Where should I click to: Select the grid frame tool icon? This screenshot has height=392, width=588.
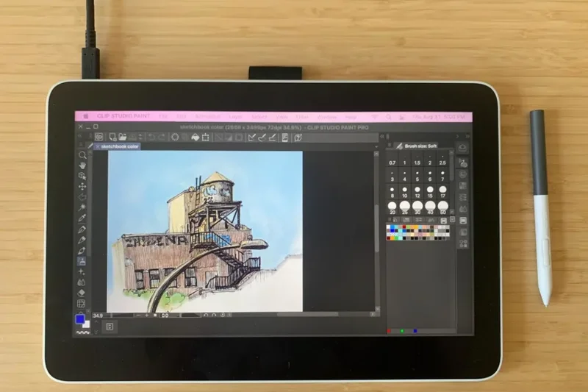coord(82,304)
